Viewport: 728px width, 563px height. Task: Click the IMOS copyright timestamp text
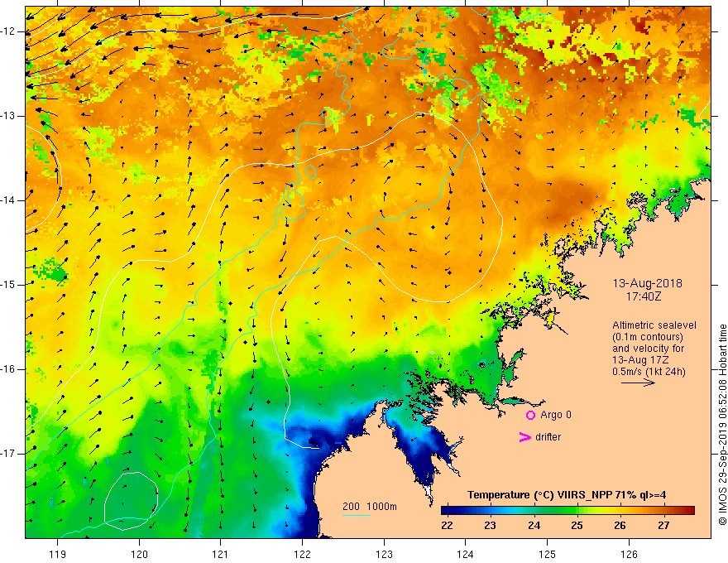coord(722,425)
